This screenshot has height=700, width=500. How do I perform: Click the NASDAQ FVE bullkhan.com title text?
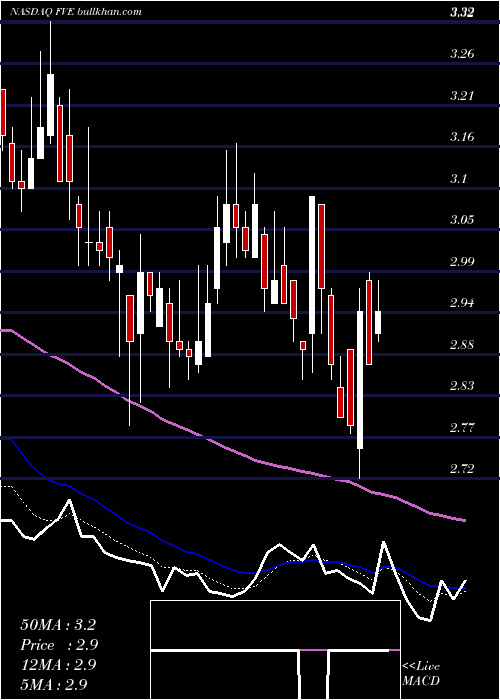75,12
